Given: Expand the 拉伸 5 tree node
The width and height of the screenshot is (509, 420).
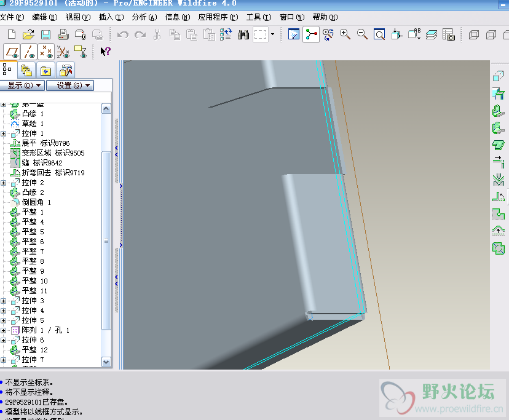Looking at the screenshot, I should pyautogui.click(x=3, y=320).
